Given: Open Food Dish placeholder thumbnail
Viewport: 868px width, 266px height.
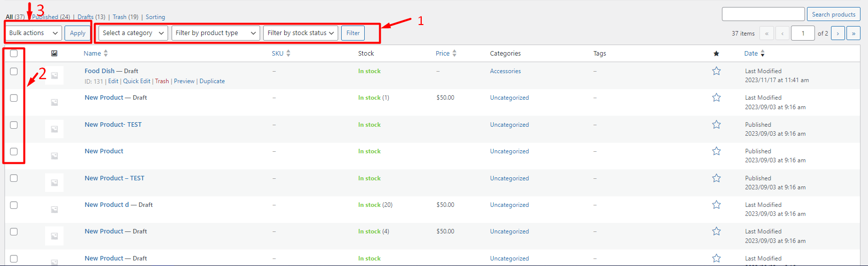Looking at the screenshot, I should (x=54, y=76).
